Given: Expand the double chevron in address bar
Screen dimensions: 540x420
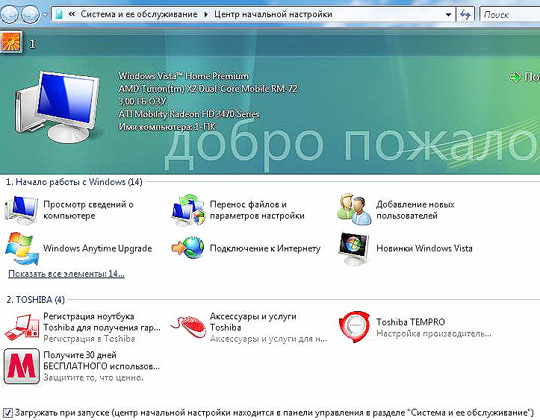Looking at the screenshot, I should point(72,14).
